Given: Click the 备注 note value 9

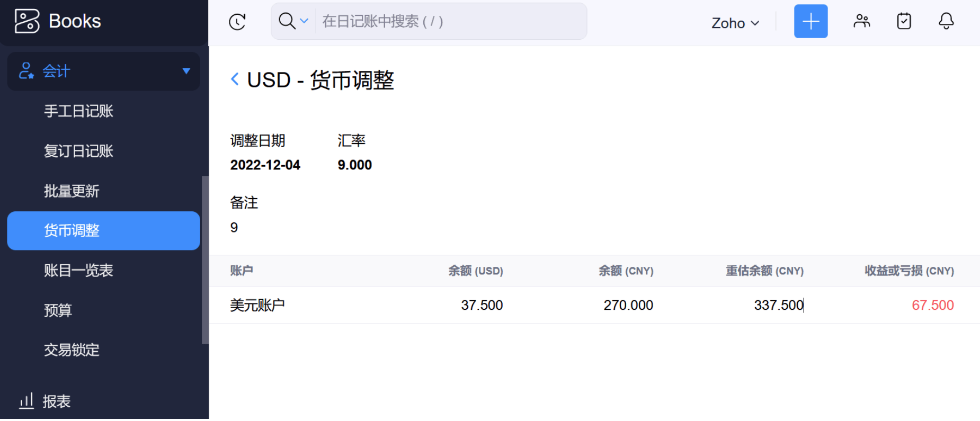Looking at the screenshot, I should coord(234,227).
